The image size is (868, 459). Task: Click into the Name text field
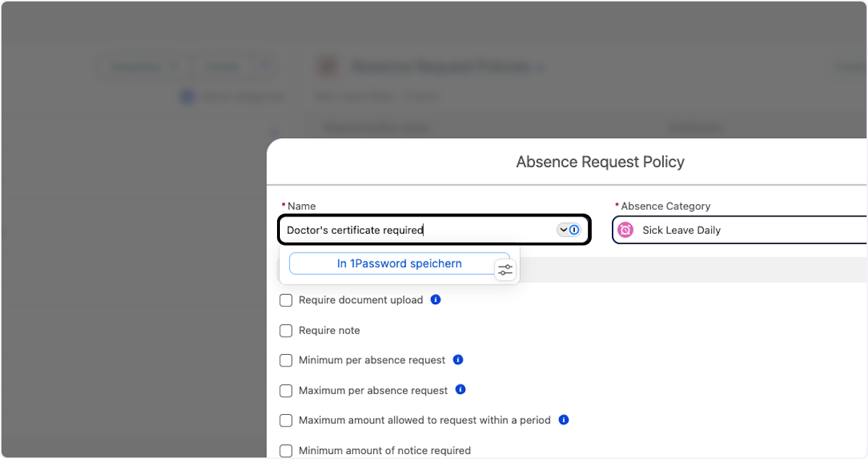[x=412, y=230]
